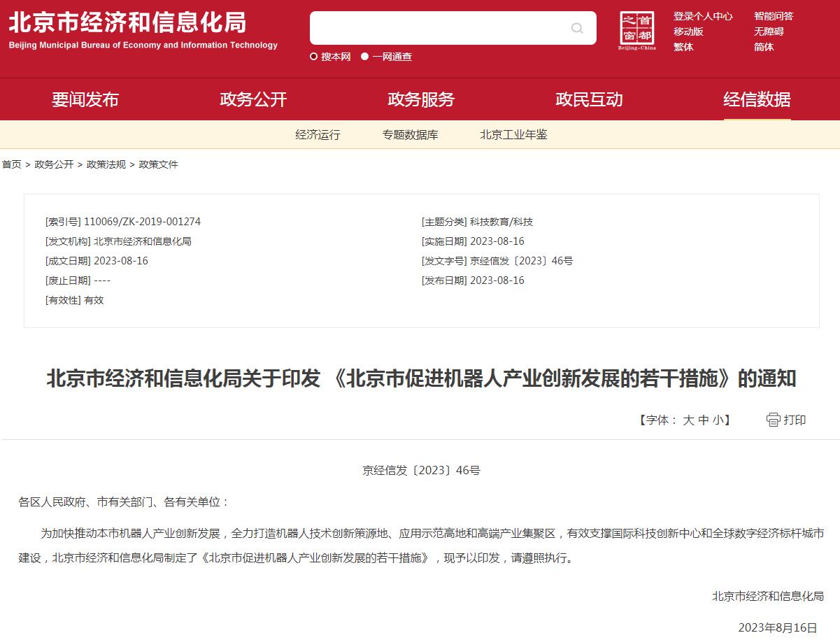The width and height of the screenshot is (840, 640).
Task: Select the 搜本网 radio option
Action: 314,57
